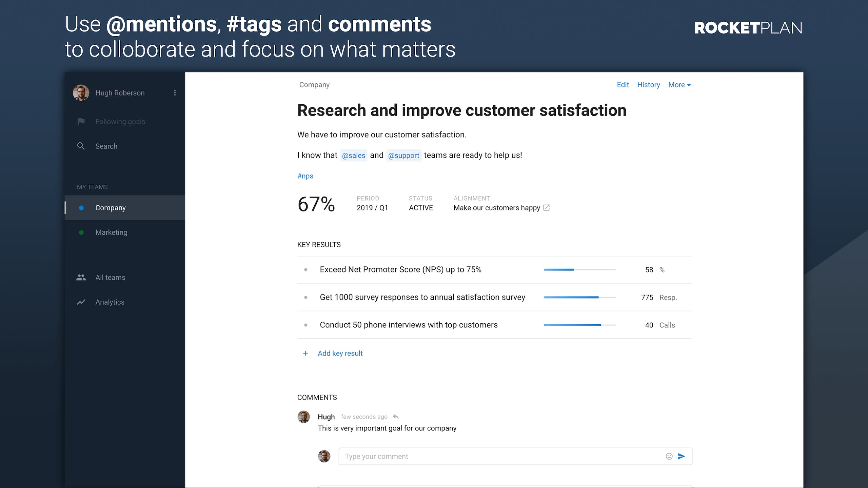Image resolution: width=868 pixels, height=488 pixels.
Task: Click the Analytics trend line icon
Action: pos(81,302)
